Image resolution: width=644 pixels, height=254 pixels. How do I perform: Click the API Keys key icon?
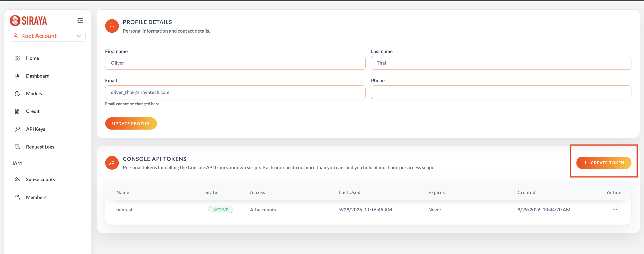tap(17, 129)
